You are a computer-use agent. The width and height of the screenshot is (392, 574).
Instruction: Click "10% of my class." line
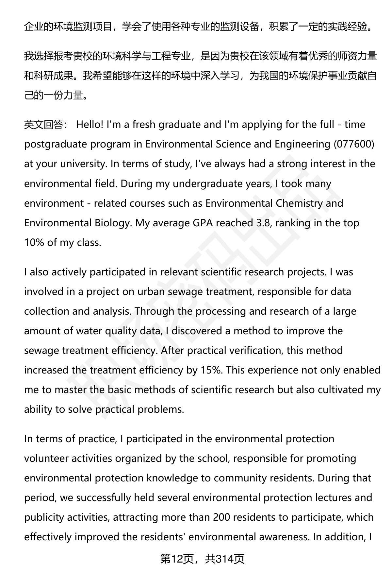62,243
